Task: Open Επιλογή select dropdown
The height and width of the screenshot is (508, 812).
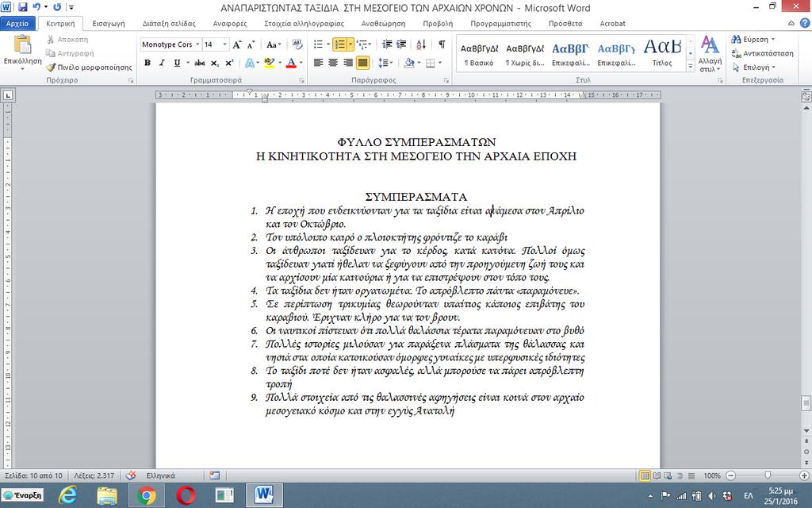Action: click(x=753, y=67)
